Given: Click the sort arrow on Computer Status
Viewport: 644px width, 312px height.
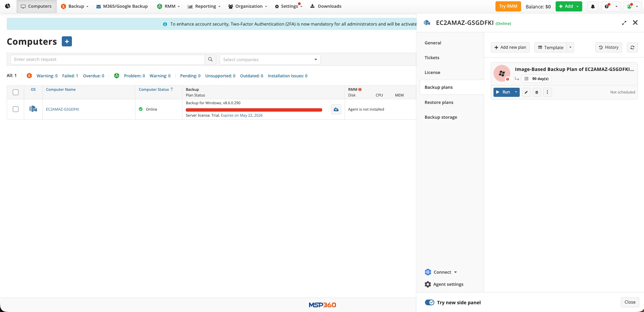Looking at the screenshot, I should (172, 89).
